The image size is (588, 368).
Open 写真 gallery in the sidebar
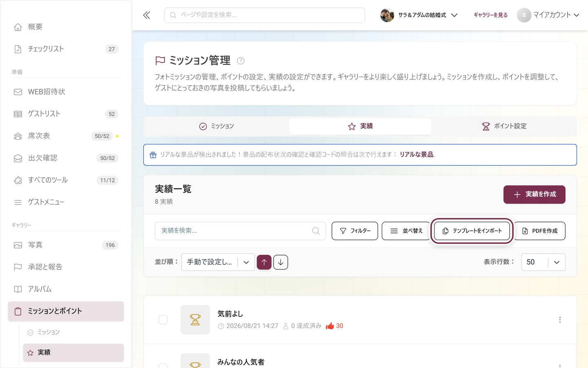(x=66, y=245)
